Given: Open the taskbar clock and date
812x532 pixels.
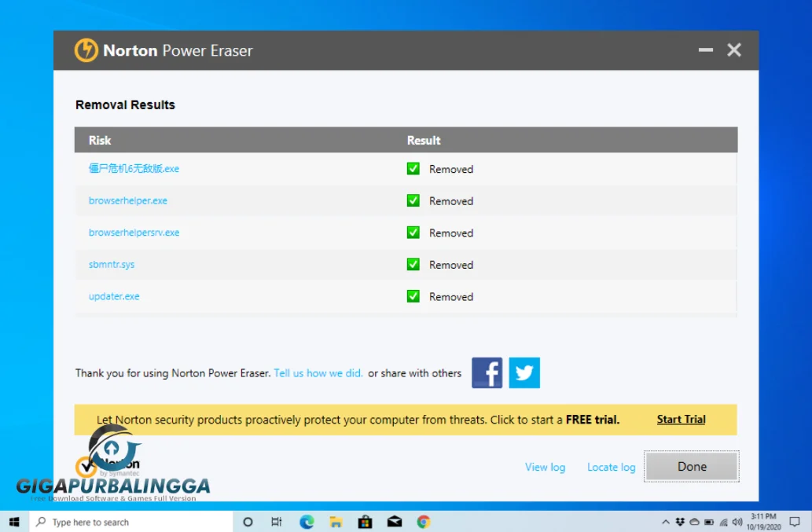Looking at the screenshot, I should 763,522.
